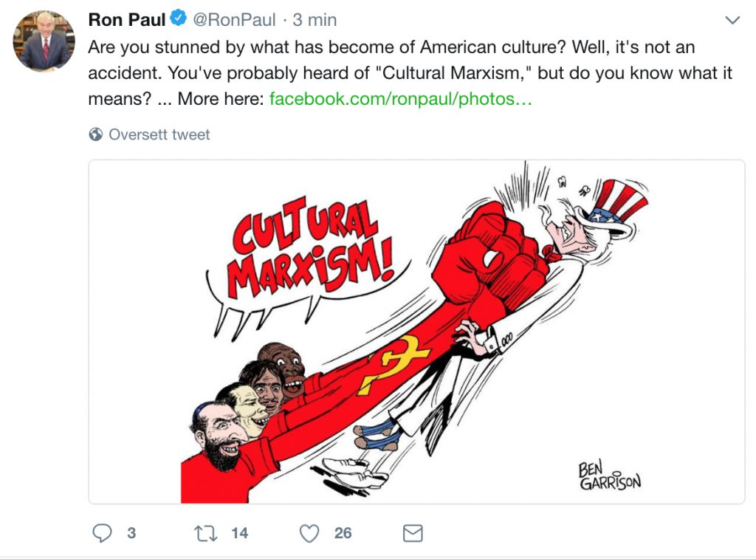Screen dimensions: 756x559
Task: Expand the tweet options chevron menu
Action: (x=732, y=20)
